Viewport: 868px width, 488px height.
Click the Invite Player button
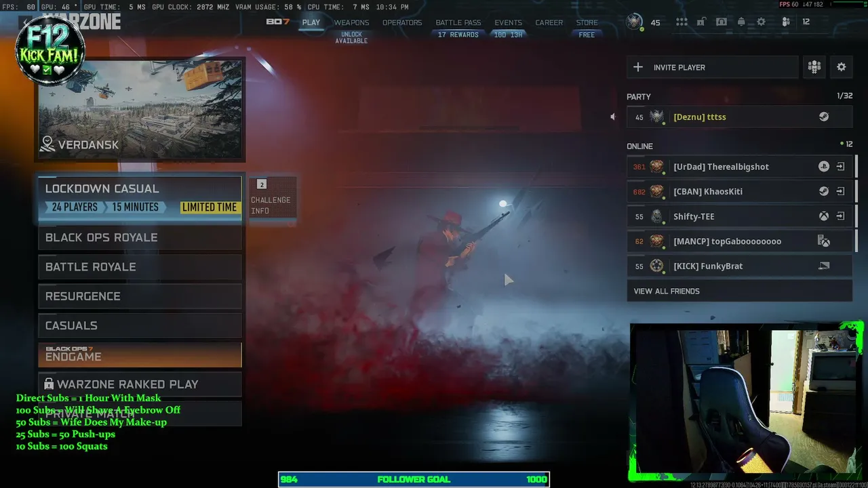pyautogui.click(x=712, y=67)
